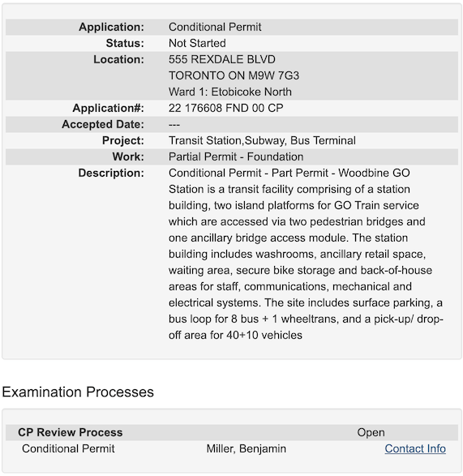This screenshot has width=463, height=476.
Task: Click the TORONTO ON M9W 7G3 line
Action: (234, 75)
